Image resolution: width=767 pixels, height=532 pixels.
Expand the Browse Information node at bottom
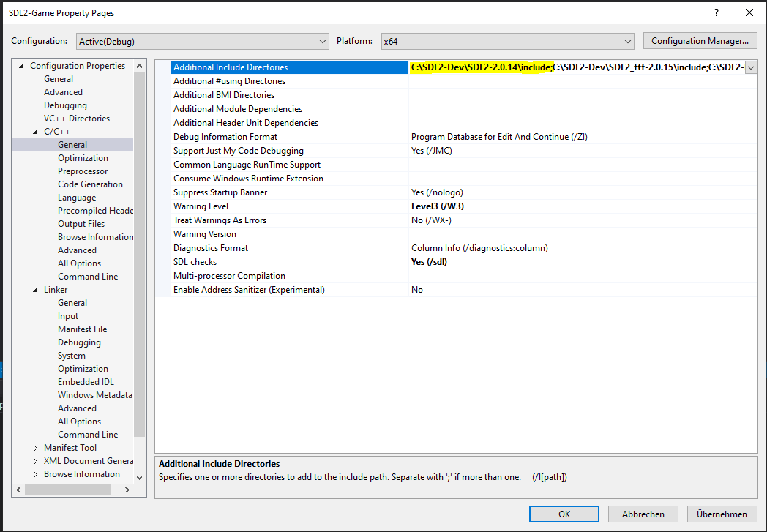coord(36,474)
